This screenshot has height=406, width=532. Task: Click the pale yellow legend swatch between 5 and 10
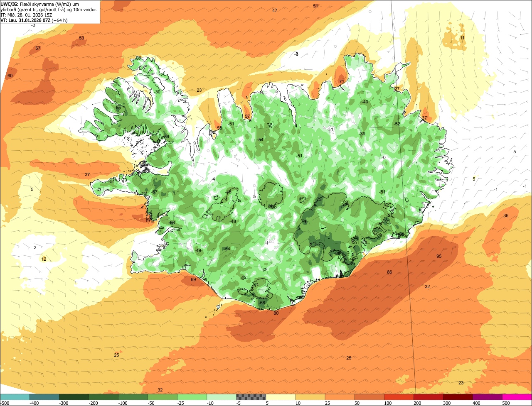(x=281, y=397)
